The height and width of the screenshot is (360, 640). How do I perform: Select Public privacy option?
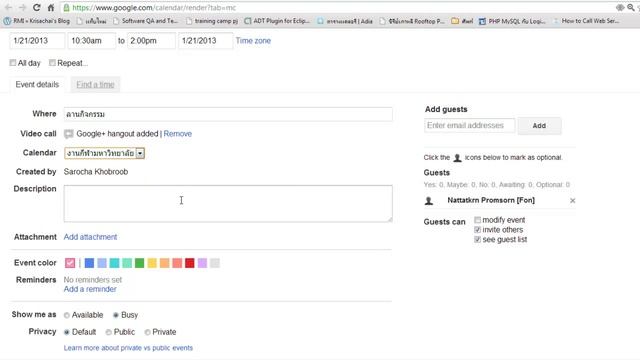109,332
